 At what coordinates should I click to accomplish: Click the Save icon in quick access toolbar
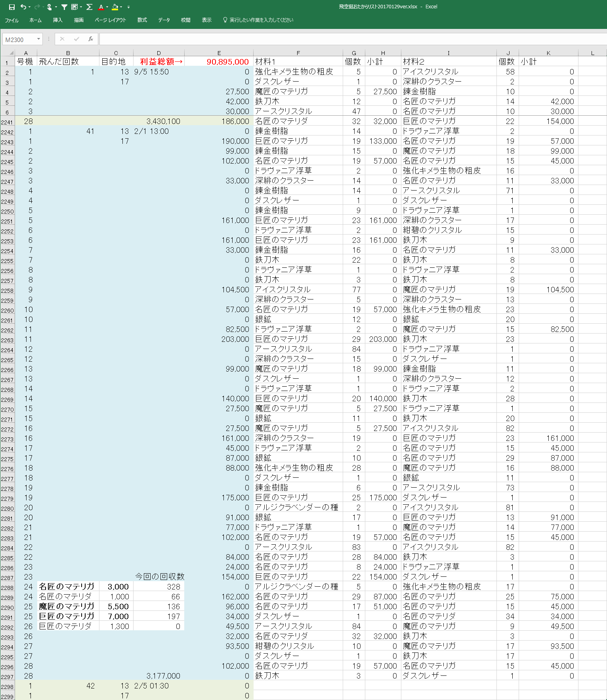click(x=12, y=7)
